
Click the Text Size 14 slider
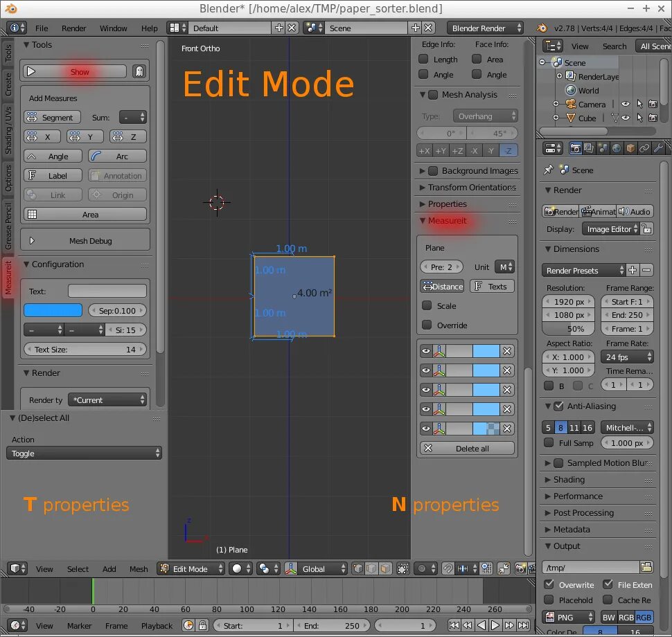click(85, 350)
